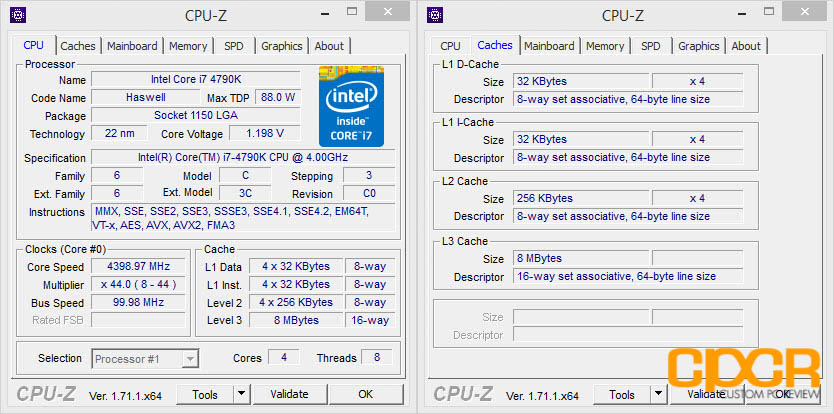The width and height of the screenshot is (834, 414).
Task: Click the processor Name field 'Intel Core i7 4790K'
Action: click(196, 79)
